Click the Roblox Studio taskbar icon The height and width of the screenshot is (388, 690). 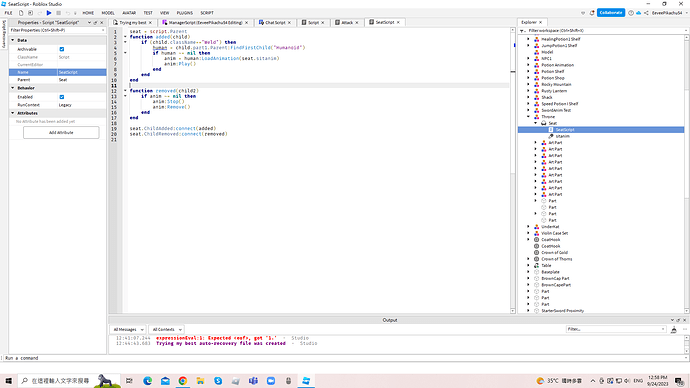click(306, 381)
